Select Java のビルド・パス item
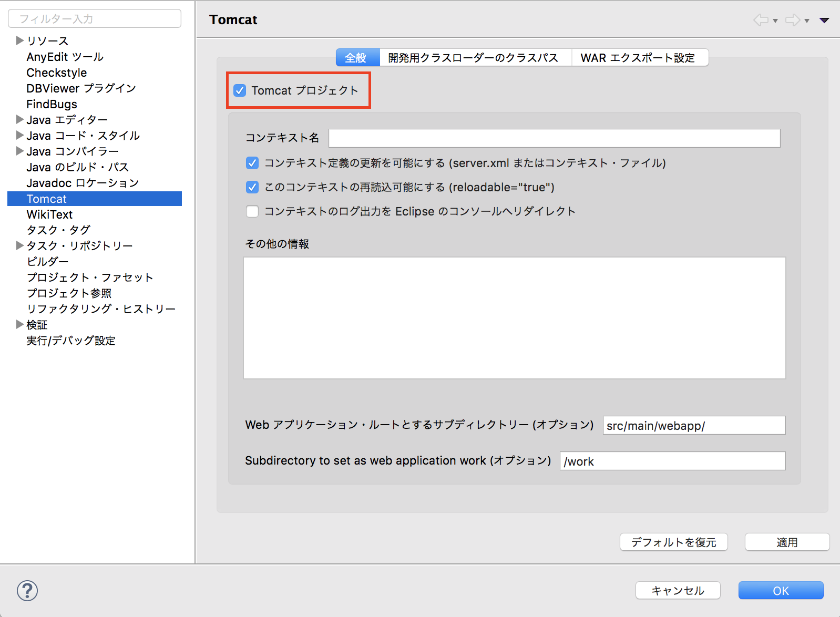The width and height of the screenshot is (840, 617). [77, 167]
